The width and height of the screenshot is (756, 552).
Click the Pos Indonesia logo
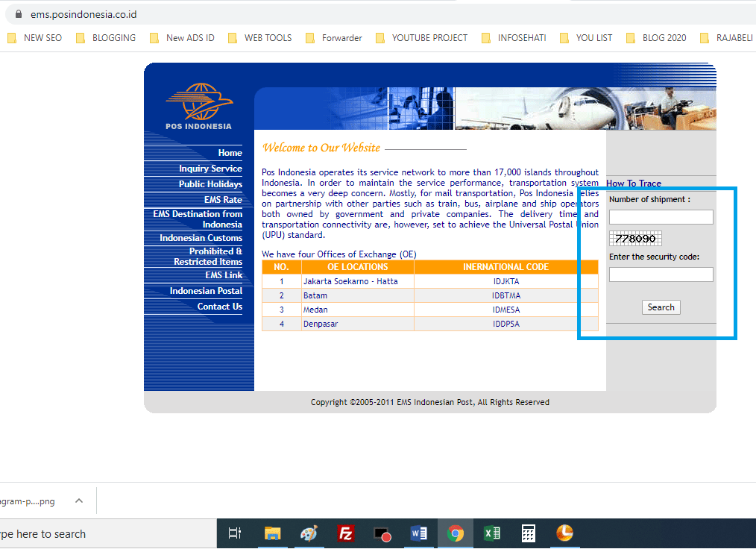(x=199, y=106)
